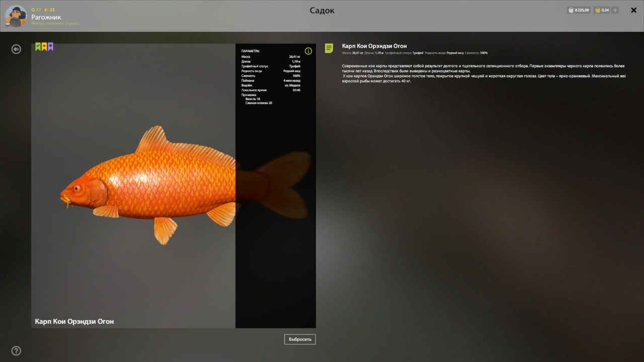This screenshot has height=362, width=644.
Task: Click the player name Рагожник
Action: pyautogui.click(x=46, y=17)
